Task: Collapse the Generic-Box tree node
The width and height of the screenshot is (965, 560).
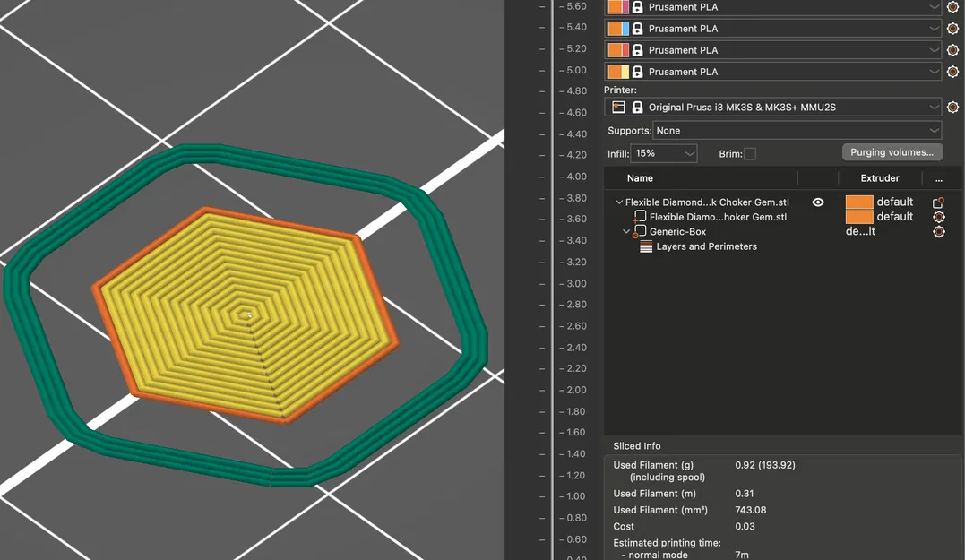Action: click(x=626, y=232)
